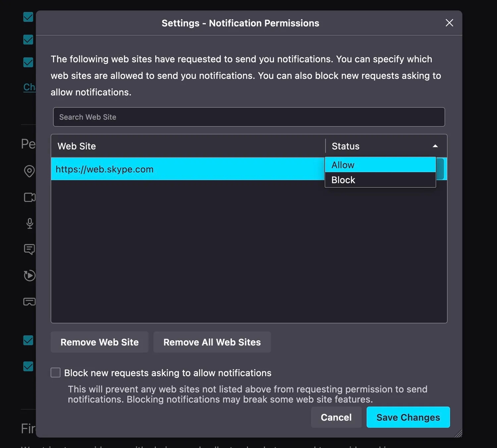The height and width of the screenshot is (448, 497).
Task: Click the notifications speech bubble icon
Action: pos(29,249)
